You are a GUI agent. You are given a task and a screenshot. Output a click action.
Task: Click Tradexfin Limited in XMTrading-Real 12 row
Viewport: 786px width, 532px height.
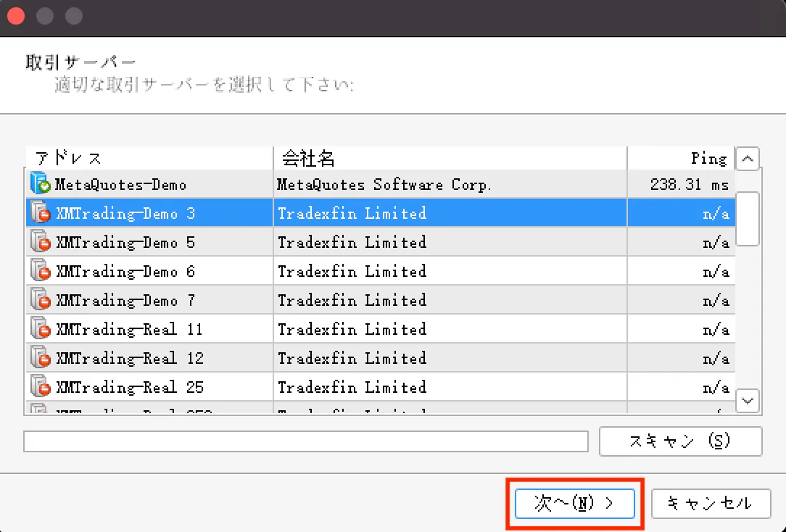tap(352, 359)
